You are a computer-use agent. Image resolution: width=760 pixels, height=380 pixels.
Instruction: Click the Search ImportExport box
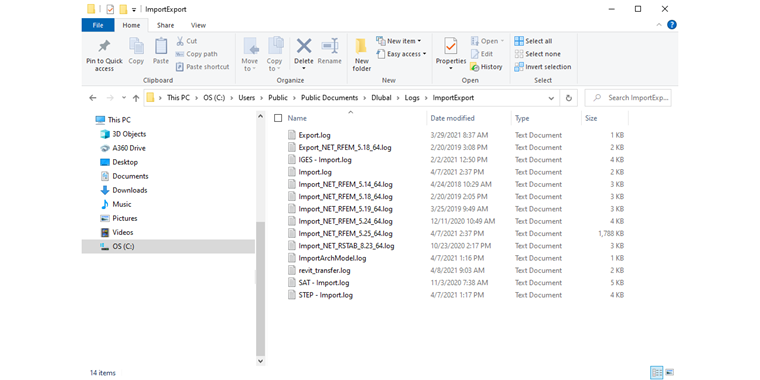(x=628, y=98)
